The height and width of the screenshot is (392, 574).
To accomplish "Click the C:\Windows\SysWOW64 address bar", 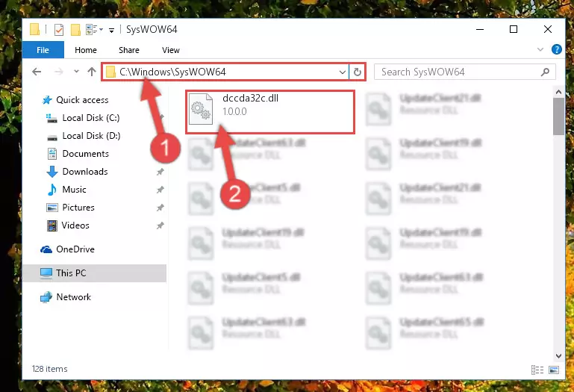I will 225,72.
